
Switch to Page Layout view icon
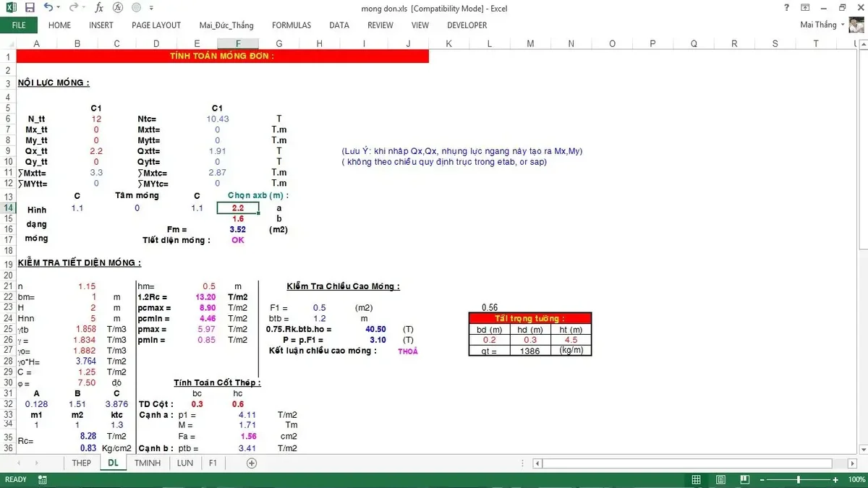(x=720, y=479)
